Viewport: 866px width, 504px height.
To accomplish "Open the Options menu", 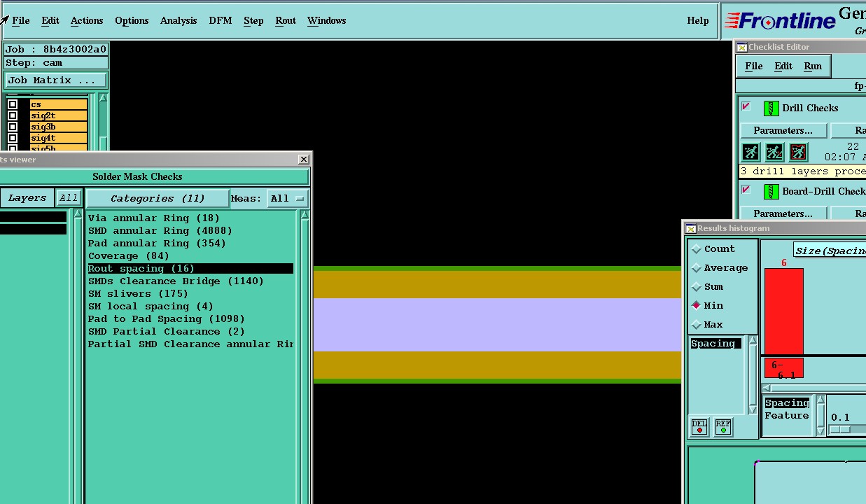I will 132,21.
